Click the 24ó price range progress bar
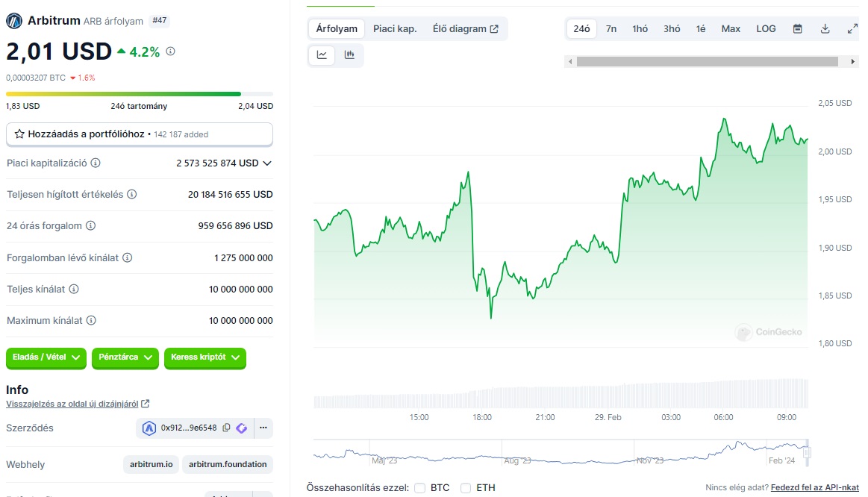Viewport: 868px width, 497px height. 140,94
